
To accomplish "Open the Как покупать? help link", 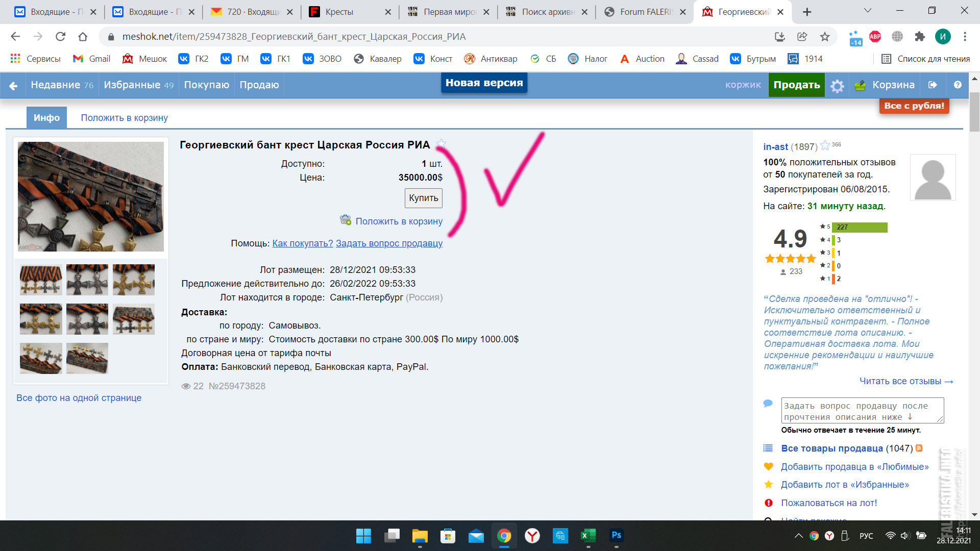I will point(303,243).
